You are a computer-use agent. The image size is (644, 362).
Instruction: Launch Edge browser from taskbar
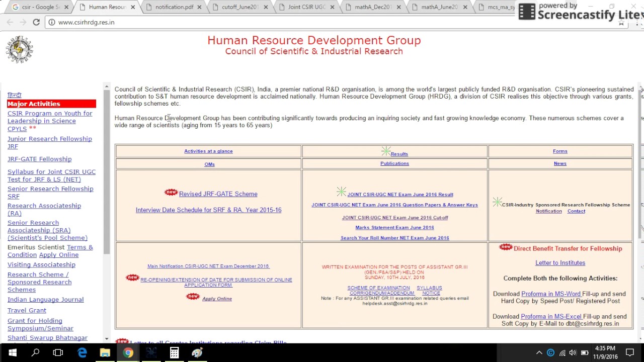82,353
